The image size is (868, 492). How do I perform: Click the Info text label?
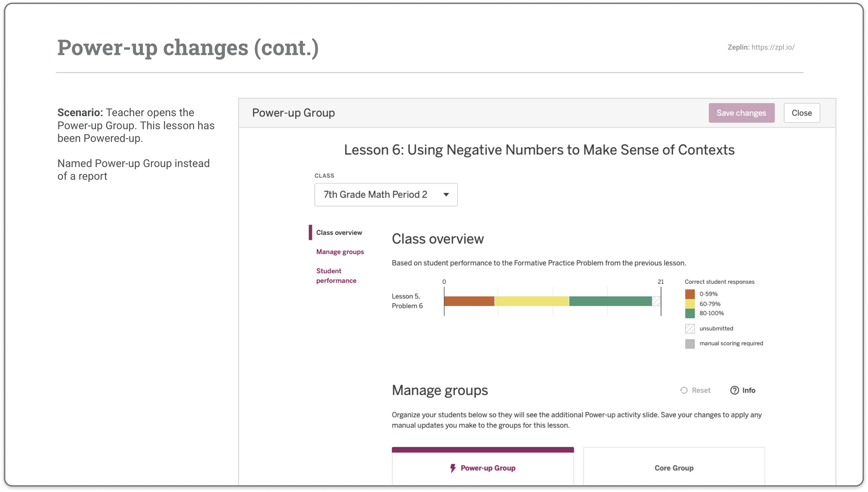tap(749, 390)
